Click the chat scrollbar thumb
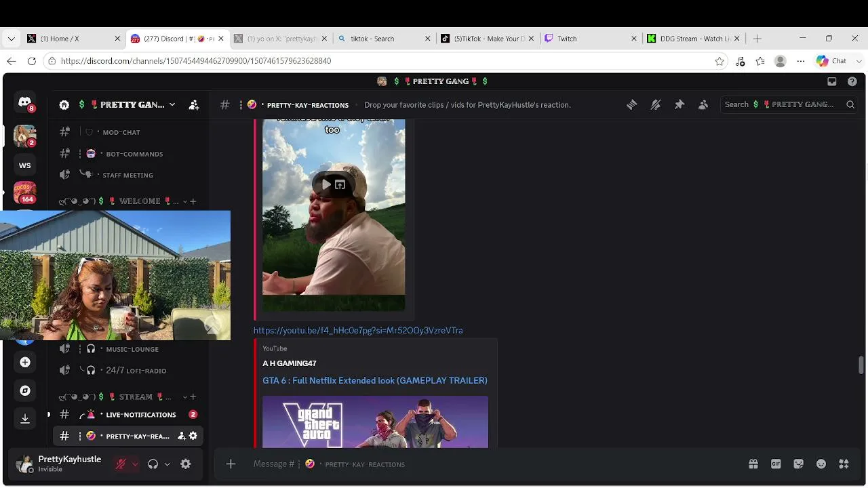This screenshot has height=488, width=868. pos(861,365)
